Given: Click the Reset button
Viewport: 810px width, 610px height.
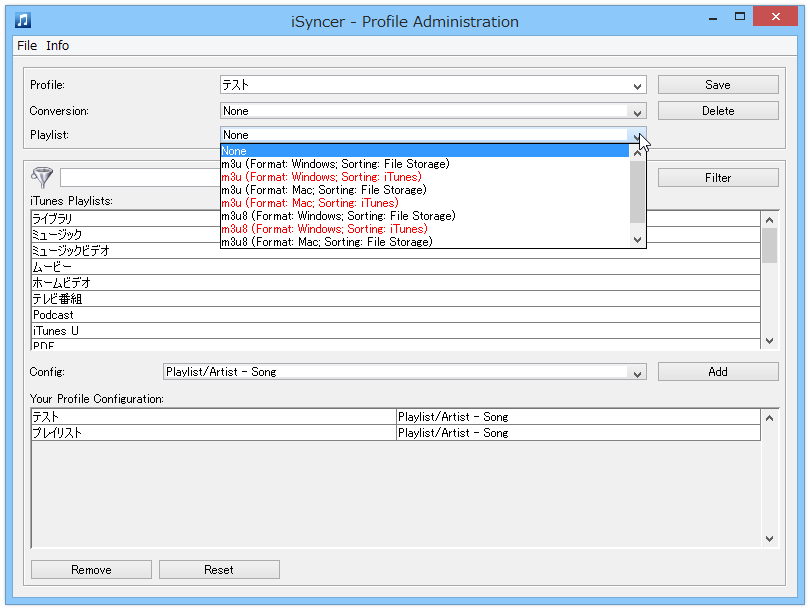Looking at the screenshot, I should (219, 570).
